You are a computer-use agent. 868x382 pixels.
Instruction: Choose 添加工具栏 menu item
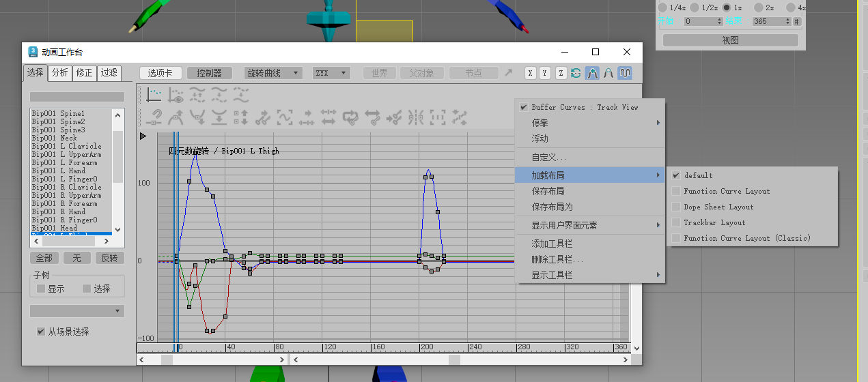tap(589, 244)
